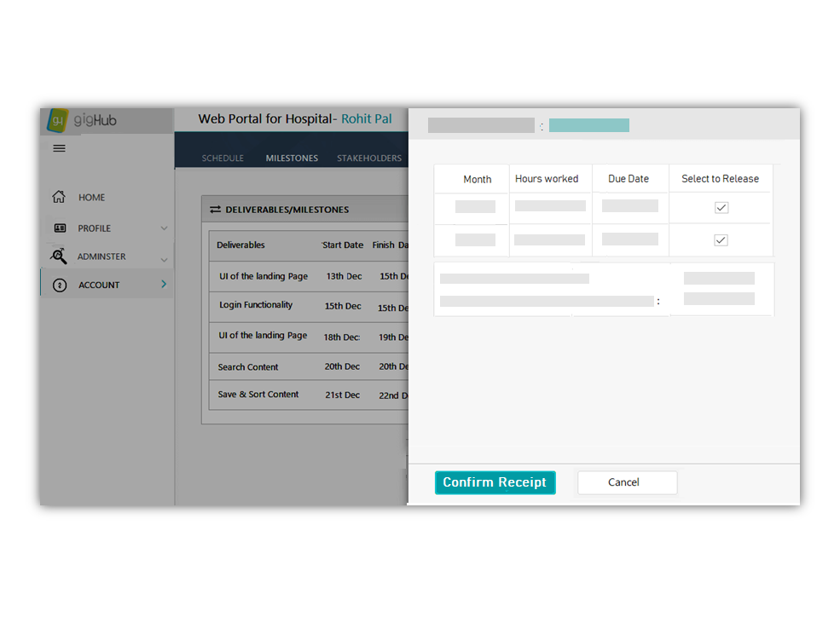The height and width of the screenshot is (617, 840).
Task: Click the Rohit Pal name link
Action: coord(367,118)
